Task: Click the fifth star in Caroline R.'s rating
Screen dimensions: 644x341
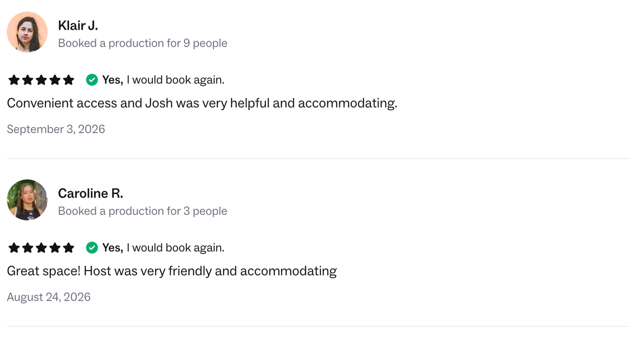Action: coord(69,248)
